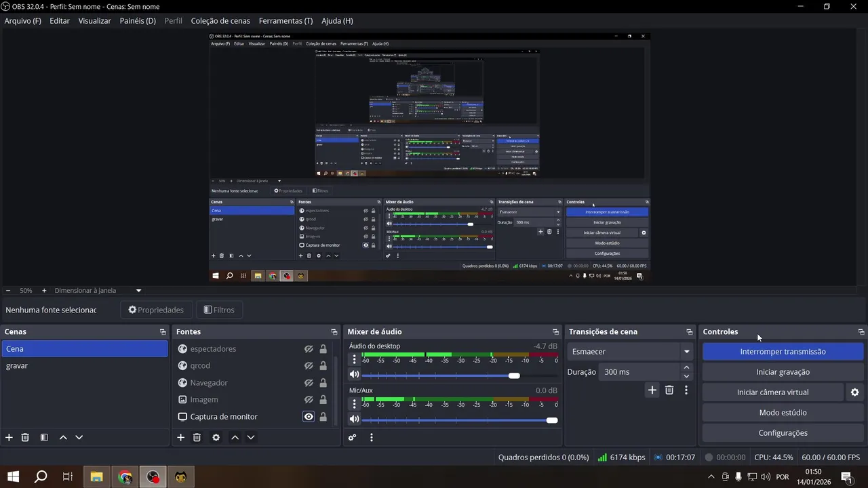
Task: Open advanced audio properties gears icon
Action: [352, 437]
